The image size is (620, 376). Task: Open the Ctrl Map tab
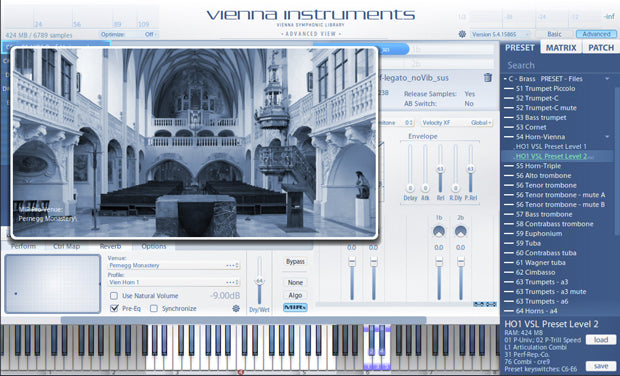point(66,246)
